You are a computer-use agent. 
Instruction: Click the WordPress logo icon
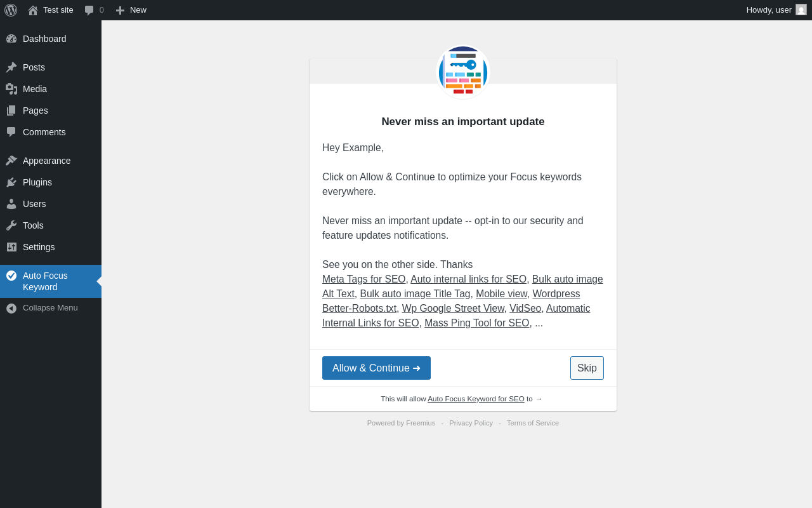point(11,10)
